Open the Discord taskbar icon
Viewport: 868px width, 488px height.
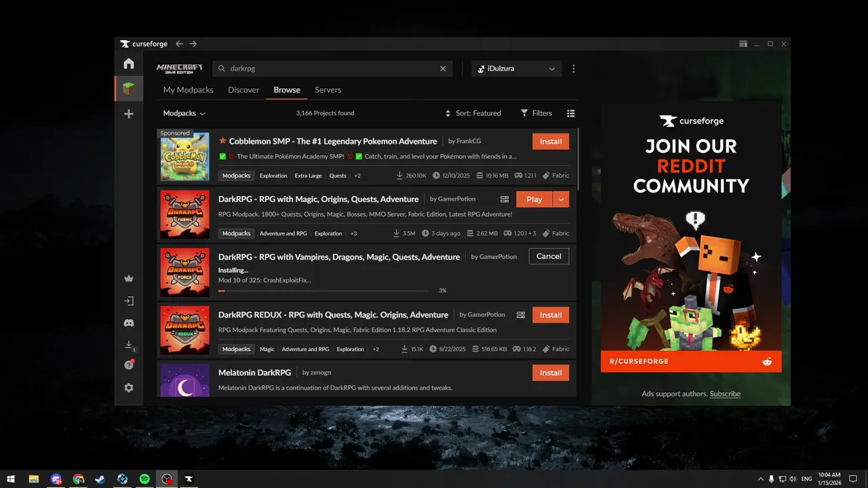point(56,479)
